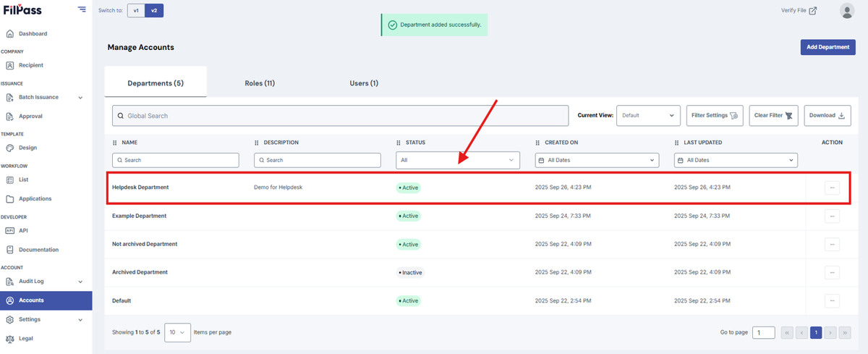Click the Go to page input
Viewport: 868px width, 354px height.
(763, 332)
